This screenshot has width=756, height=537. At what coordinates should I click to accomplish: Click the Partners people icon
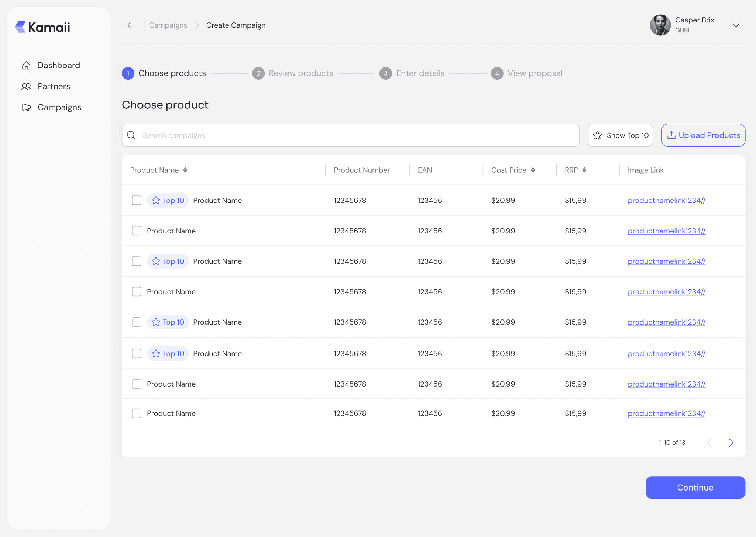[26, 86]
